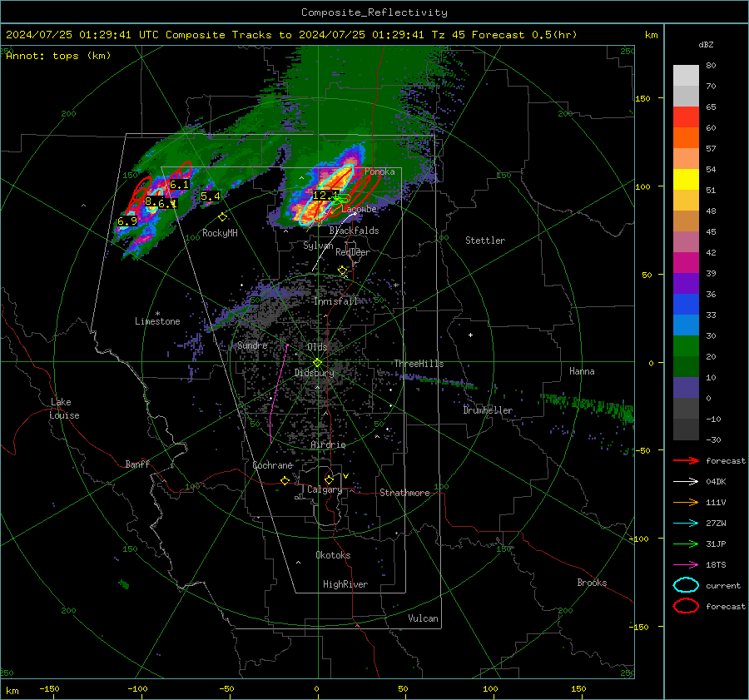Click the magenta 18TS track arrow icon
The height and width of the screenshot is (700, 749).
pyautogui.click(x=686, y=565)
